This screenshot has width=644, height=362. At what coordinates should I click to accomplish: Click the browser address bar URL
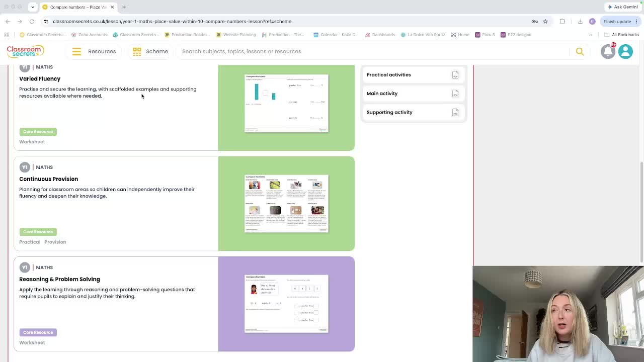pos(172,22)
